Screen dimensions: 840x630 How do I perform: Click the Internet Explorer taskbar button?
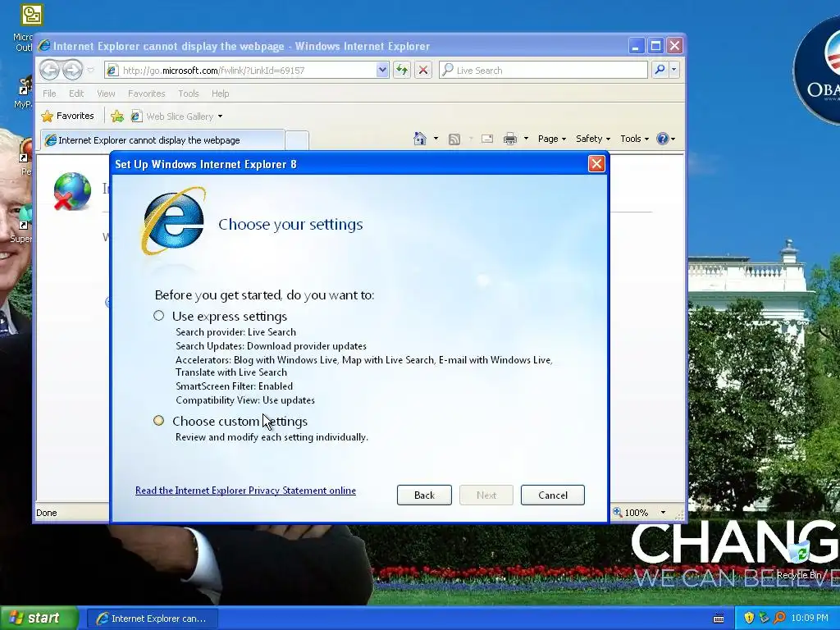(153, 619)
